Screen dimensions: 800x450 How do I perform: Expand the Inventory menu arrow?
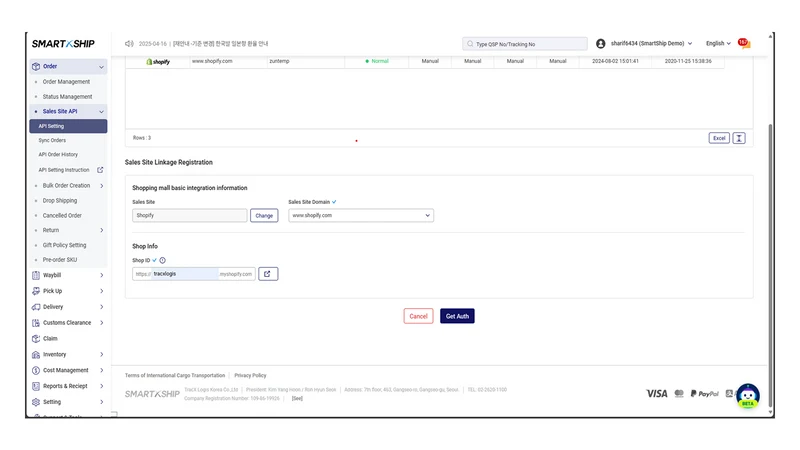(102, 355)
